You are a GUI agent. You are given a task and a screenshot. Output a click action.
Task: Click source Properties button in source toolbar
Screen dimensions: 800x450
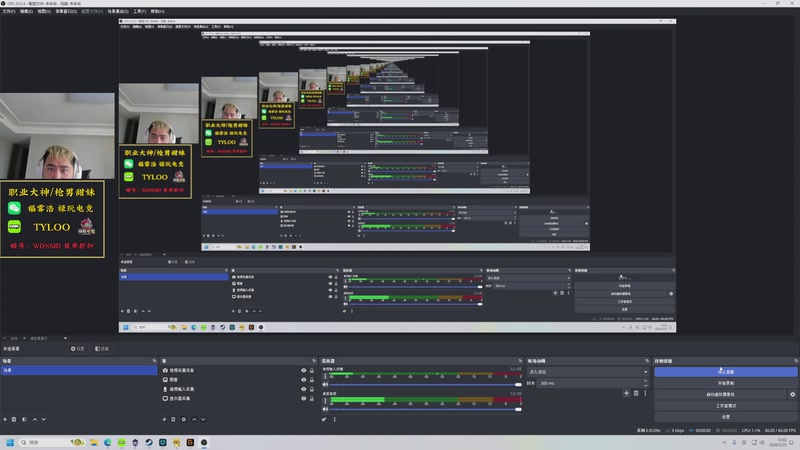pos(78,349)
